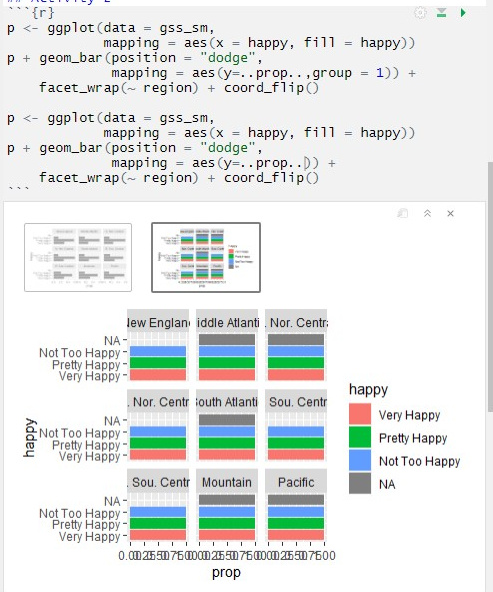The image size is (493, 592).
Task: Click the Pretty Happy green legend swatch
Action: click(360, 437)
